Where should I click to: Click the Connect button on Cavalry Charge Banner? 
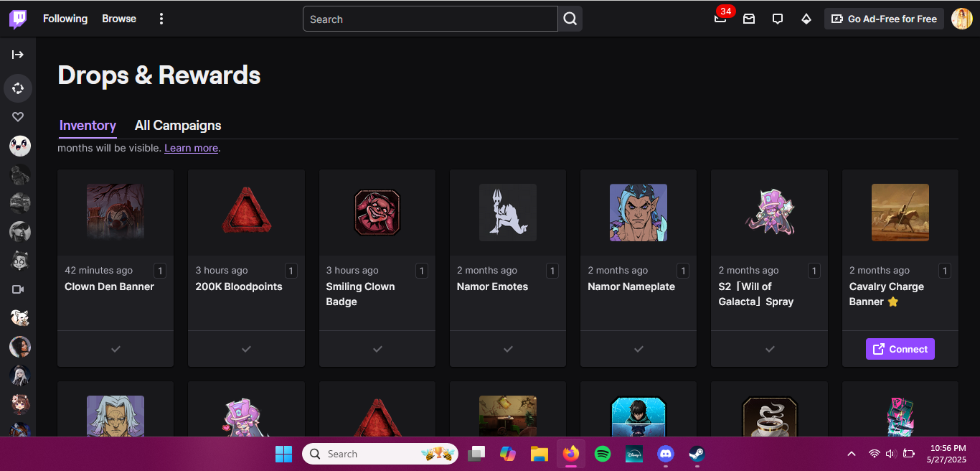[x=900, y=349]
